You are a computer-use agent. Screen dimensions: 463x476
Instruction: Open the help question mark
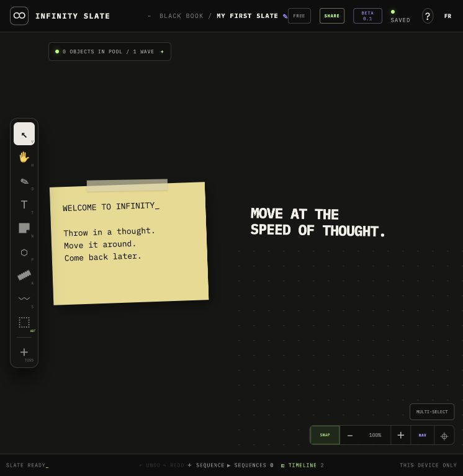point(428,16)
